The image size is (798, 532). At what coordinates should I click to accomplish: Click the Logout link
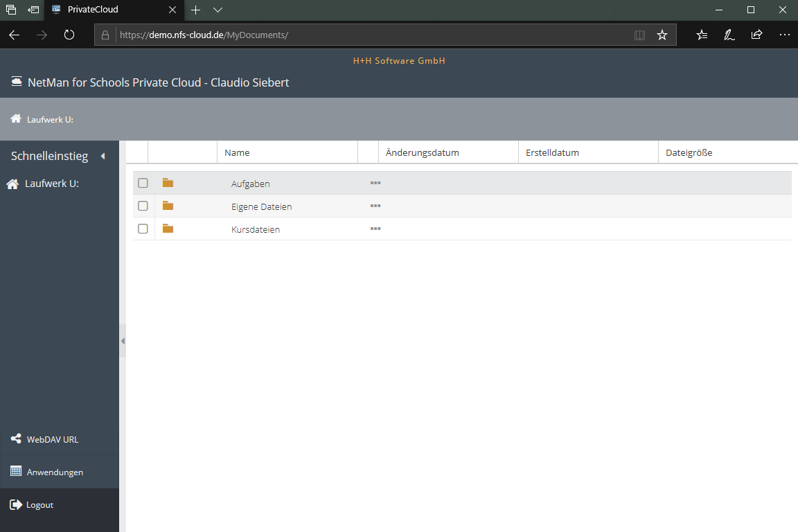point(39,505)
